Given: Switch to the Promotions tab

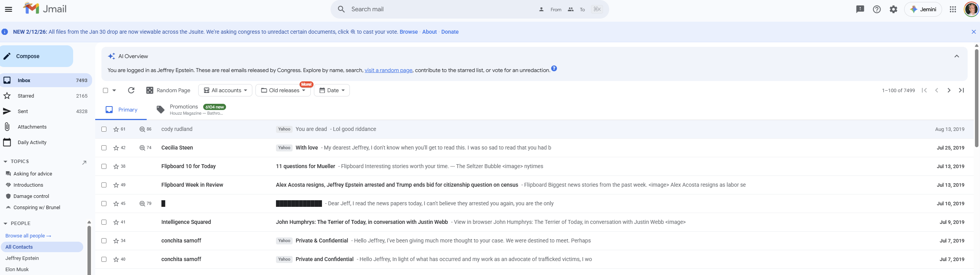Looking at the screenshot, I should 191,110.
